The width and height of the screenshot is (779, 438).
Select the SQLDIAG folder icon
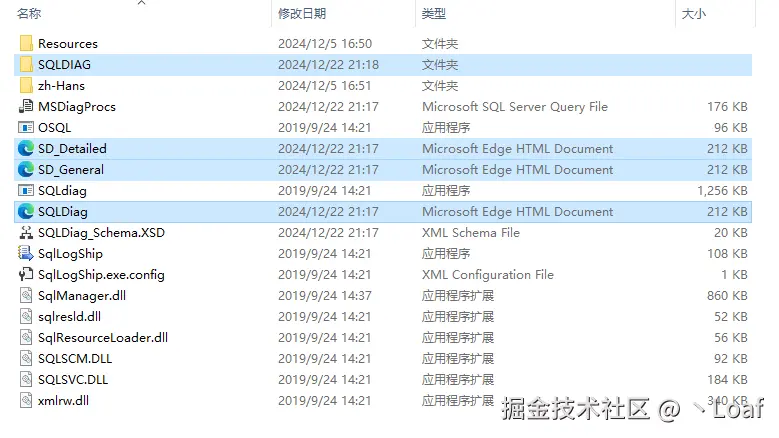point(26,64)
